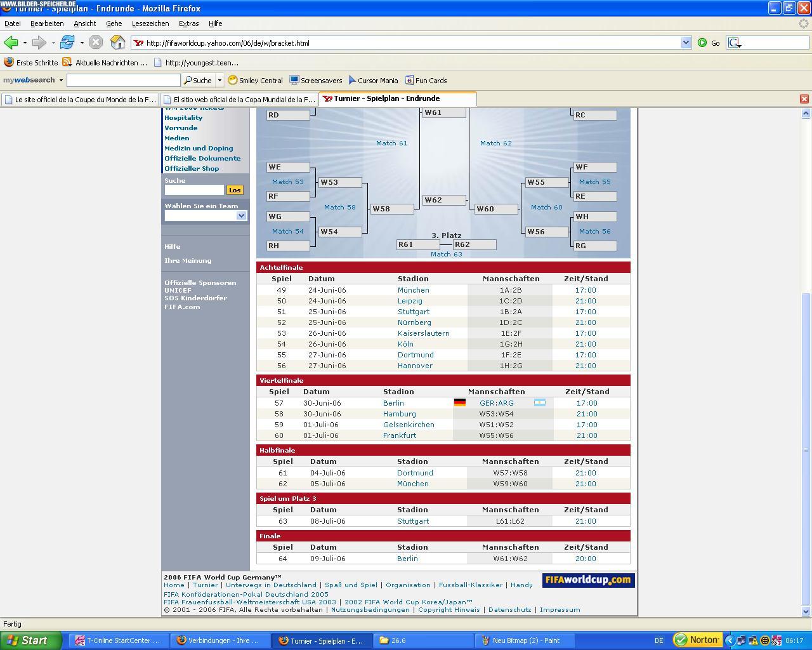Expand the mywebsearch Suche button dropdown
This screenshot has height=650, width=812.
point(219,81)
